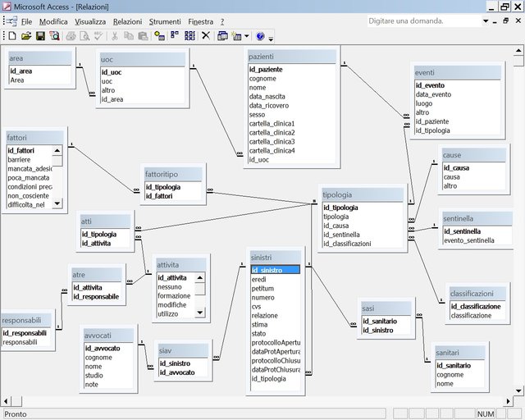This screenshot has width=525, height=420.
Task: Open the ? help menu
Action: pos(222,22)
